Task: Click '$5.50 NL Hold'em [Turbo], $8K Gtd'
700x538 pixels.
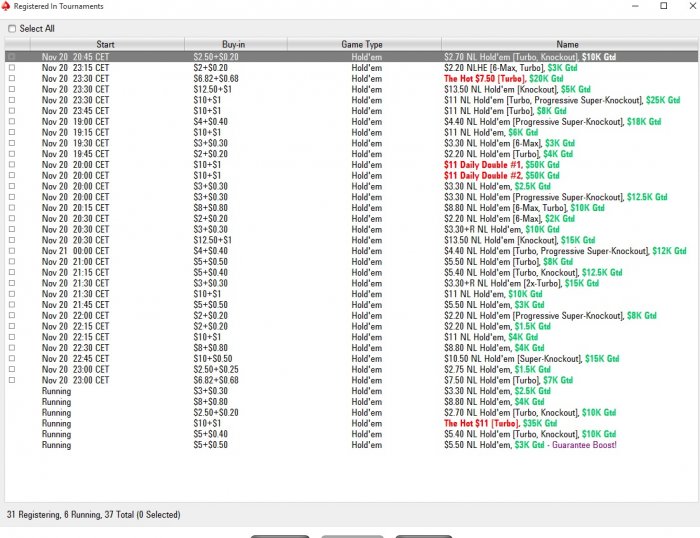Action: (x=508, y=262)
